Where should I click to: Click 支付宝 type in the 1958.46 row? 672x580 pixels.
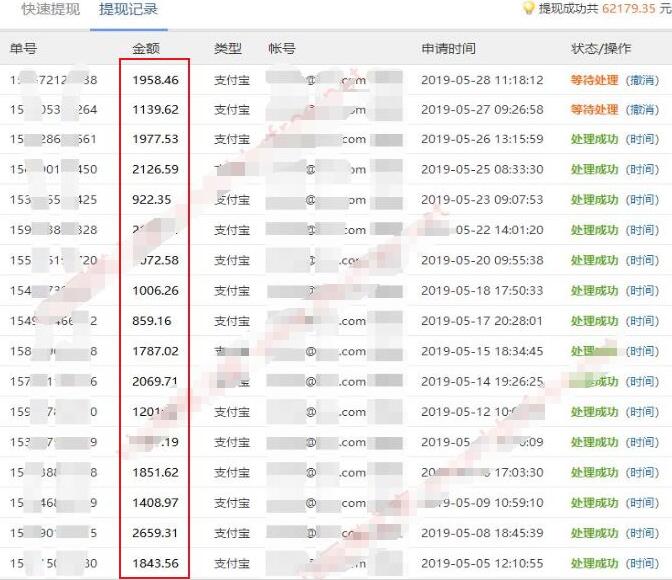click(x=232, y=80)
